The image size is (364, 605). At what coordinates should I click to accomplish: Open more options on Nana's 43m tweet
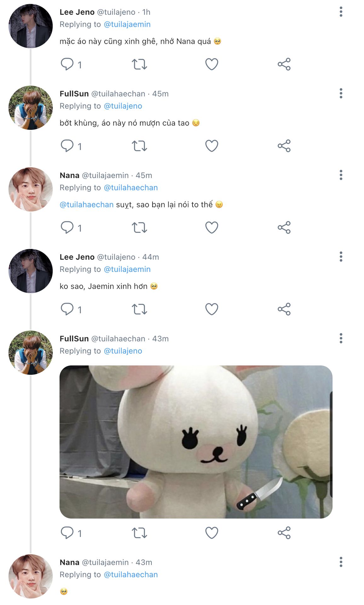tap(341, 562)
